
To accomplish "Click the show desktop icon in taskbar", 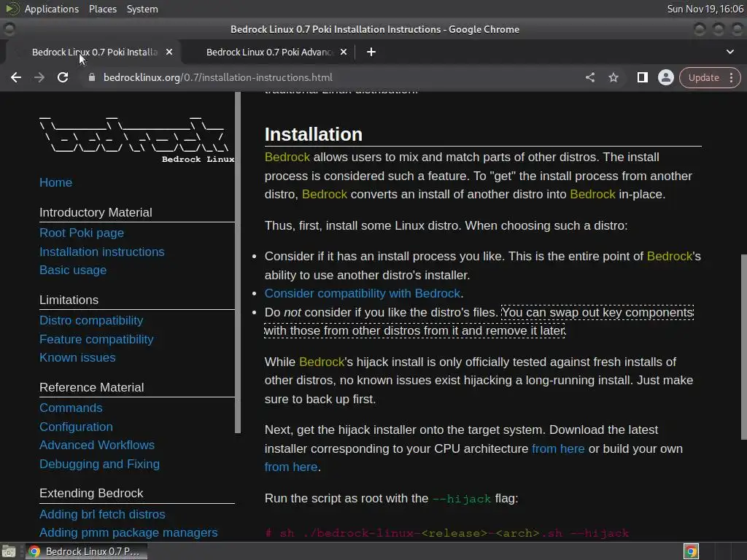I will (x=9, y=551).
